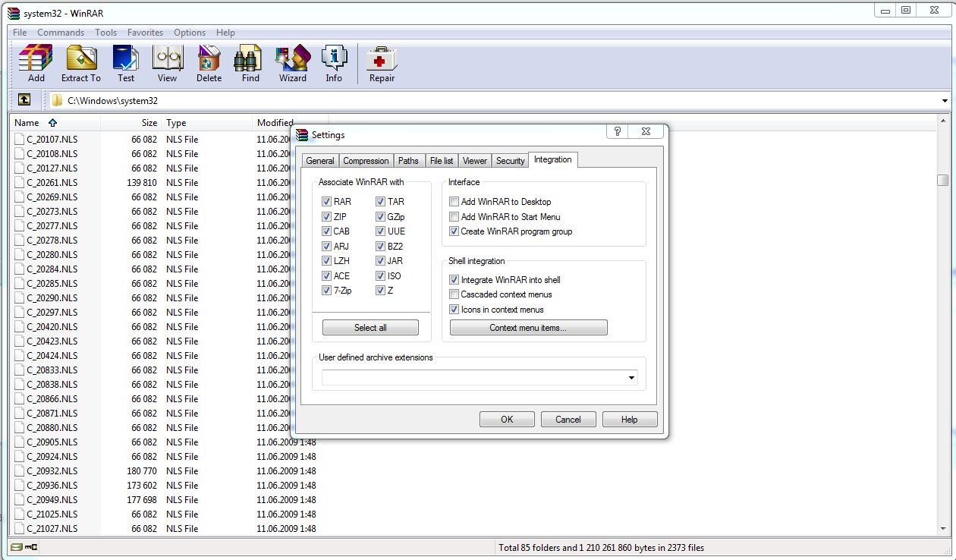
Task: Click the WinRAR icon in Settings title bar
Action: coord(303,134)
